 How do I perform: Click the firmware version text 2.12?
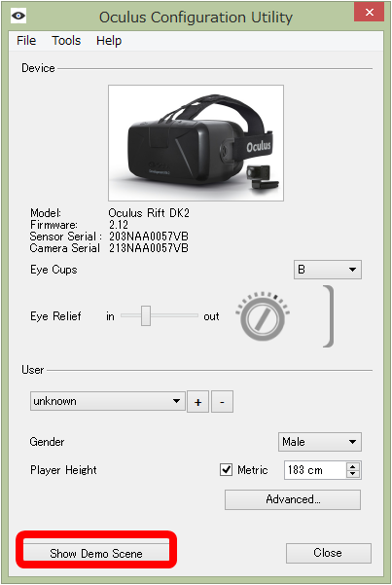pos(119,225)
